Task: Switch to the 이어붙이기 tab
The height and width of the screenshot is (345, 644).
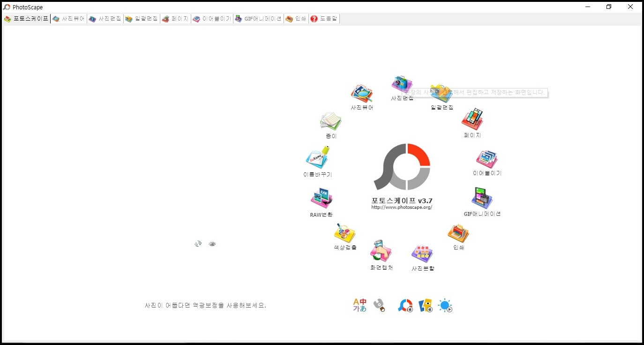Action: (x=212, y=19)
